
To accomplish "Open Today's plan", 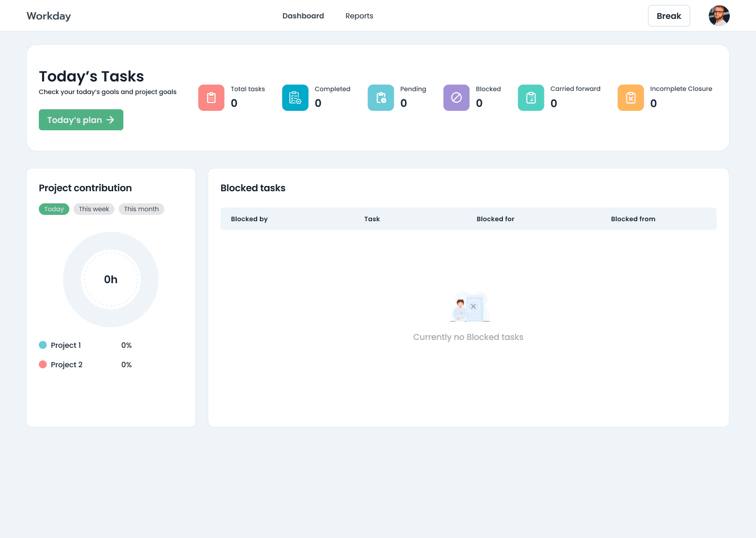I will point(81,120).
